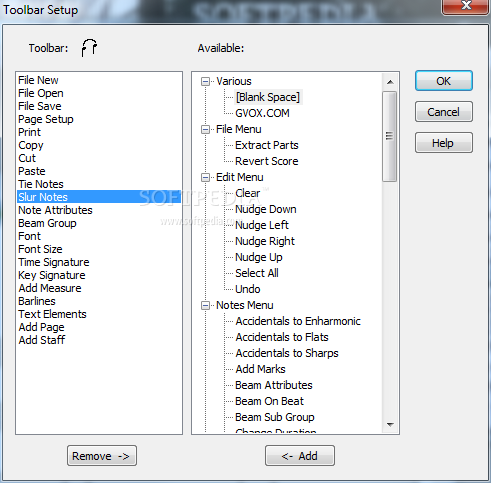Click the Cancel button
The height and width of the screenshot is (483, 491).
click(444, 112)
